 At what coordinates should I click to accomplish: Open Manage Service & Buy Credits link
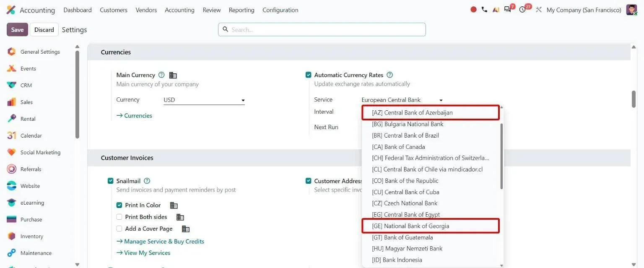160,242
